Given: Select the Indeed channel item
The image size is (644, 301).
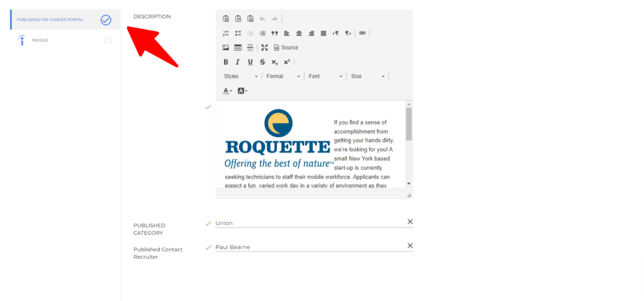Looking at the screenshot, I should pos(40,40).
